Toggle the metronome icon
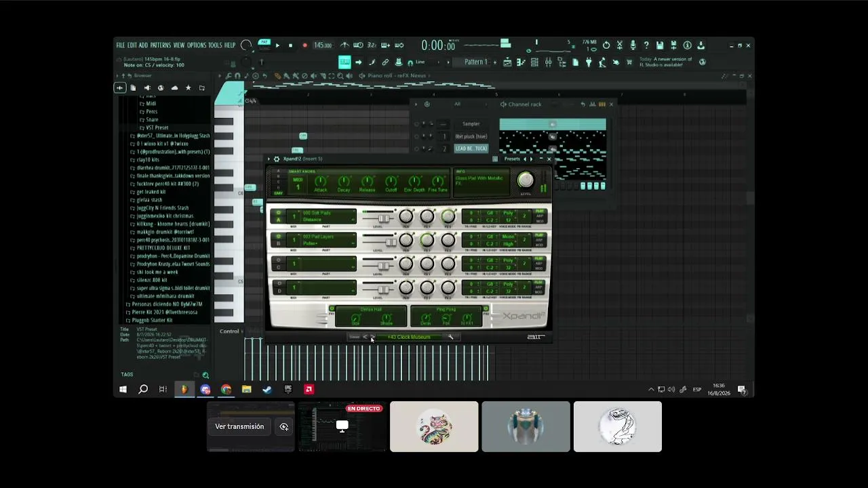The height and width of the screenshot is (488, 868). coord(344,45)
